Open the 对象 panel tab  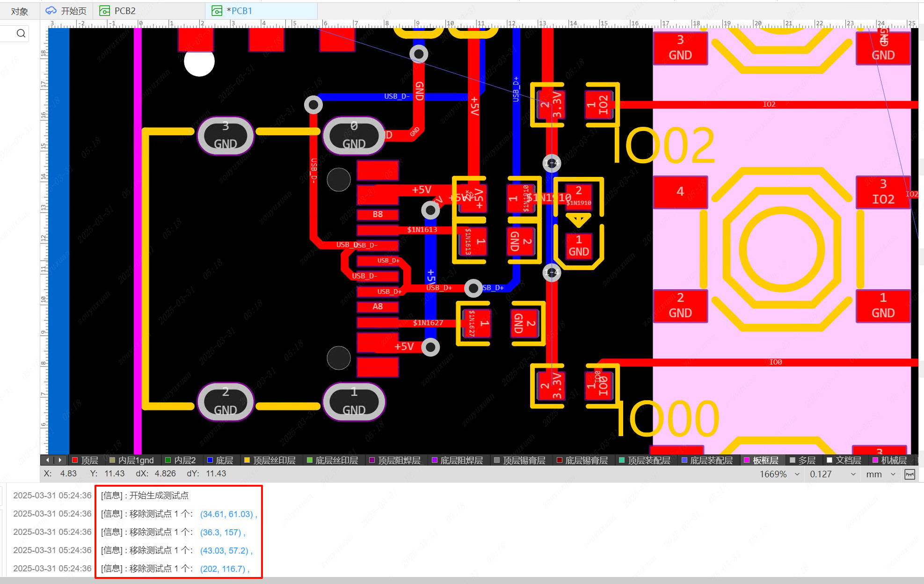(20, 11)
